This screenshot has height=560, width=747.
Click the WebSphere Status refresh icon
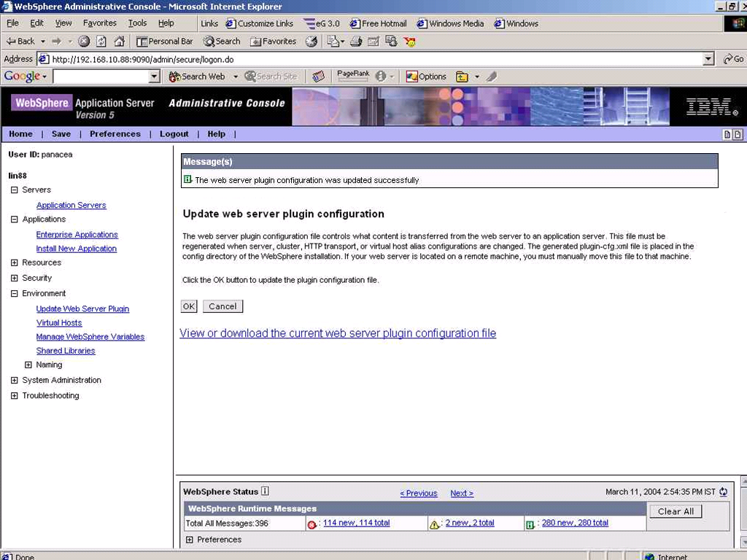[x=724, y=492]
